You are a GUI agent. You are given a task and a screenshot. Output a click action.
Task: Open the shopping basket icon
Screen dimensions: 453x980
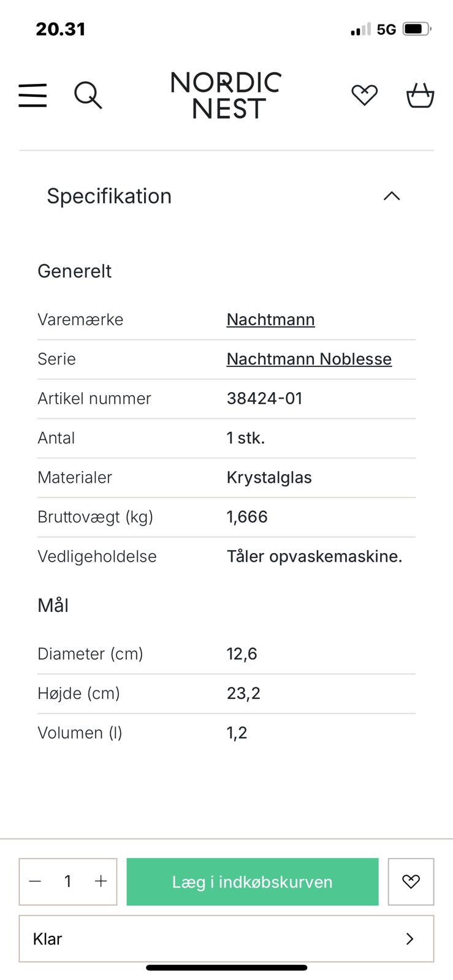[x=421, y=96]
